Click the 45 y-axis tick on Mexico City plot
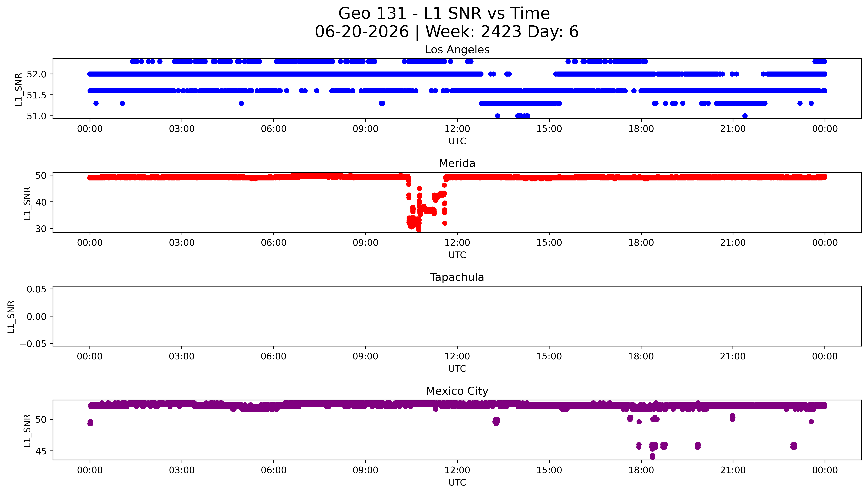868x494 pixels. pyautogui.click(x=41, y=451)
